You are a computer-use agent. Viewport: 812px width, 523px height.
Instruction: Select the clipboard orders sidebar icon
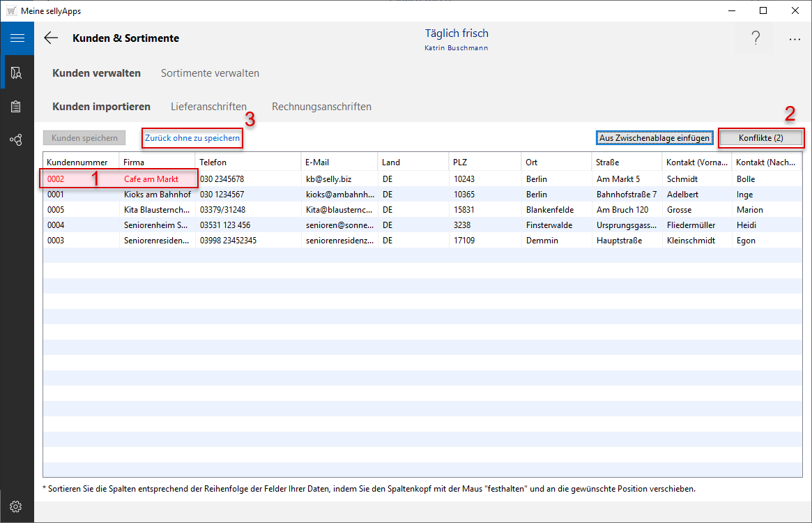17,107
